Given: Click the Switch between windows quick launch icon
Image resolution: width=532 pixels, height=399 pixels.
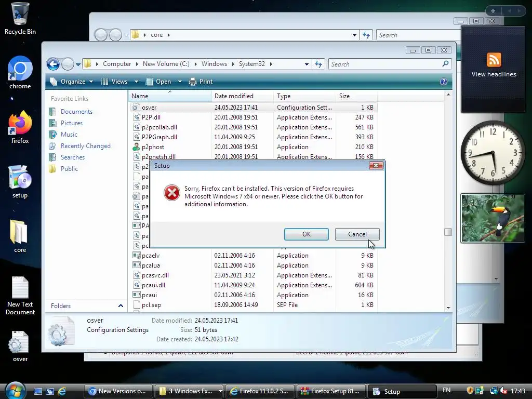Looking at the screenshot, I should pos(49,391).
